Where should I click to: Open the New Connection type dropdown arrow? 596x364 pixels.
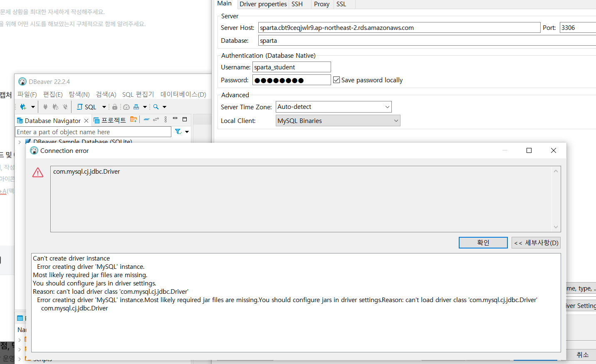point(33,107)
